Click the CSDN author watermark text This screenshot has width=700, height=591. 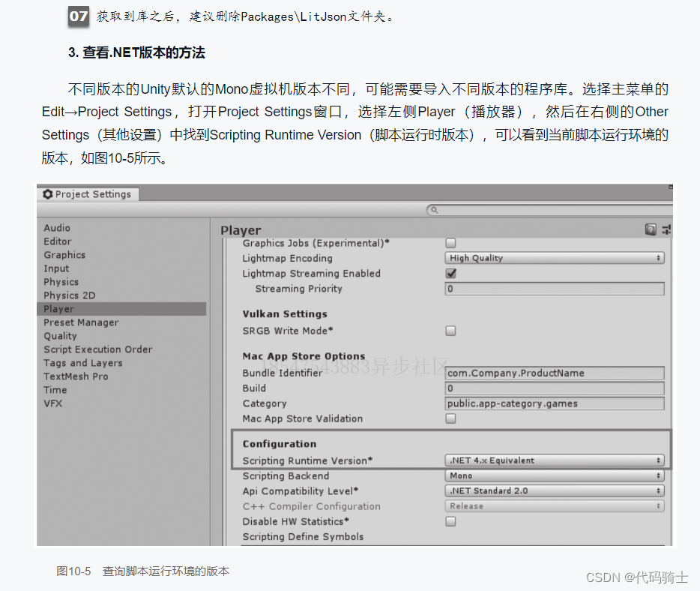pos(637,577)
